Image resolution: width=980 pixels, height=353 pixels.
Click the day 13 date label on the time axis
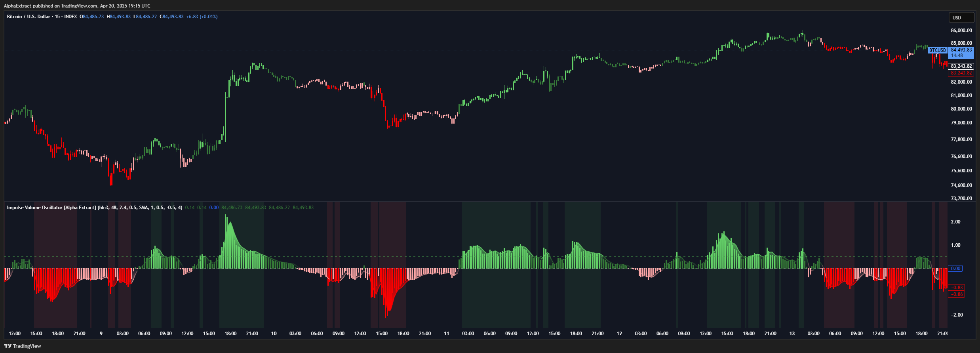click(792, 334)
